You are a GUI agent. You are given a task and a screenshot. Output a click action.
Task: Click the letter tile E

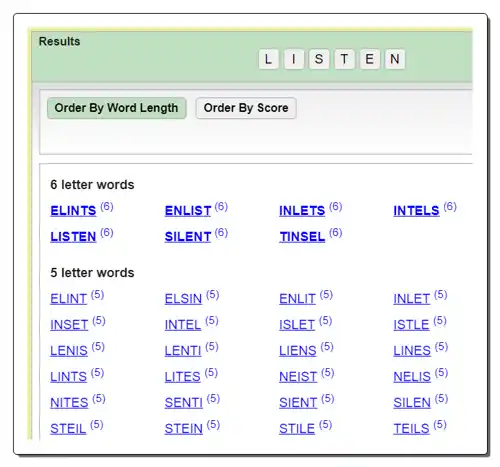point(370,59)
